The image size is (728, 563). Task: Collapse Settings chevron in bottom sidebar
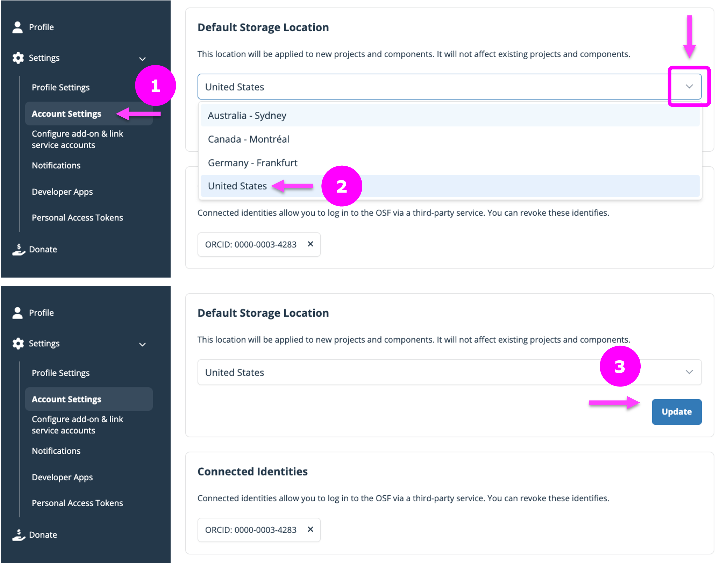tap(142, 344)
